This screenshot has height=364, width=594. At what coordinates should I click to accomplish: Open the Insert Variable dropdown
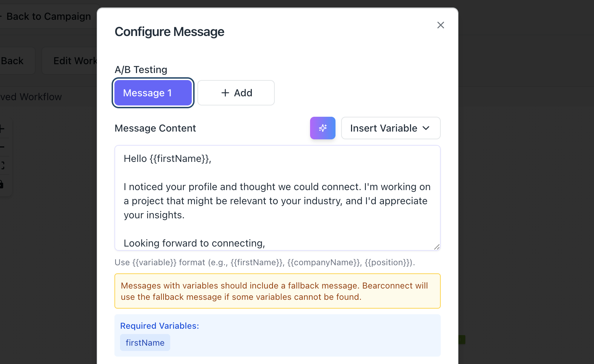tap(390, 128)
